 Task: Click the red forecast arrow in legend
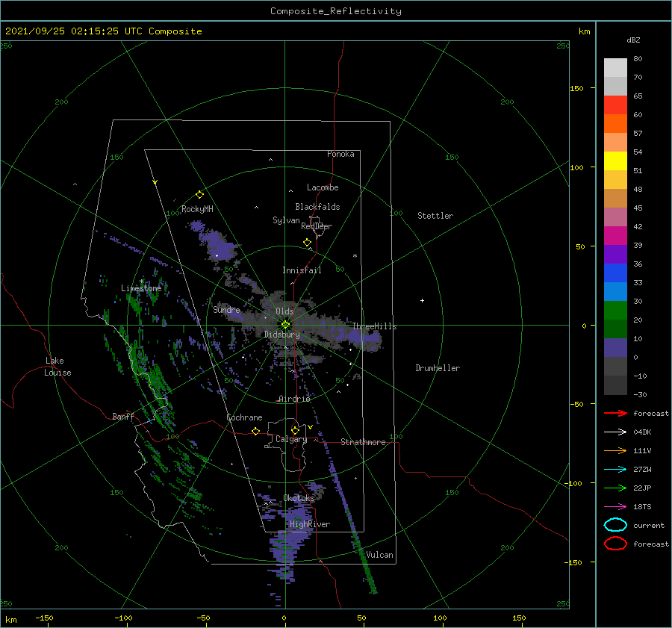pyautogui.click(x=615, y=413)
